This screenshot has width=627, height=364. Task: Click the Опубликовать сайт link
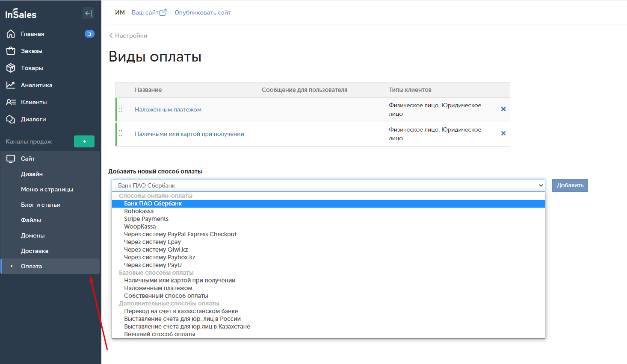click(203, 12)
